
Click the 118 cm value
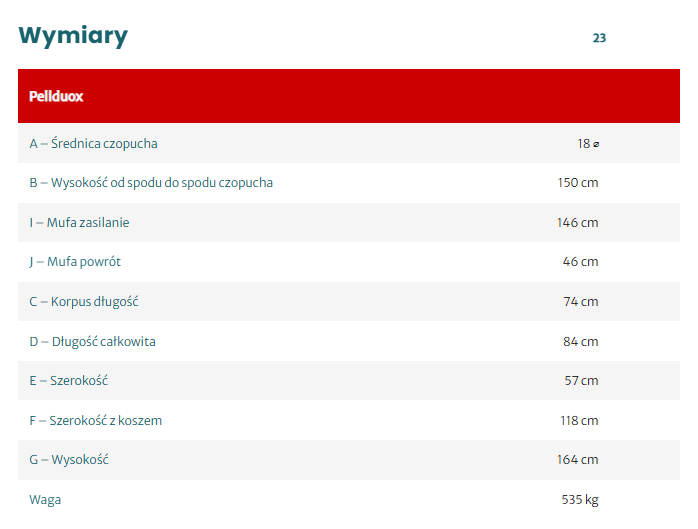[x=579, y=420]
